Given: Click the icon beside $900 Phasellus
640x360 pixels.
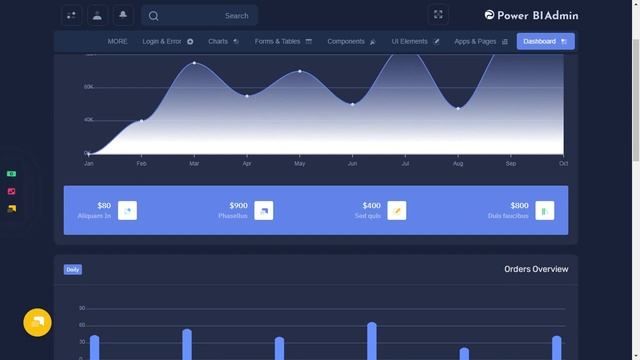Looking at the screenshot, I should pyautogui.click(x=264, y=211).
